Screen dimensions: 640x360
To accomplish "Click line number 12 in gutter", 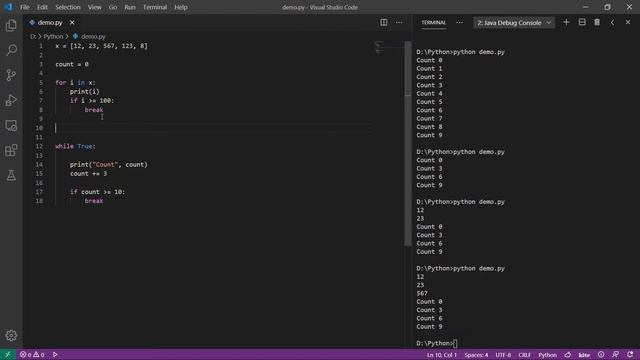I will click(39, 146).
